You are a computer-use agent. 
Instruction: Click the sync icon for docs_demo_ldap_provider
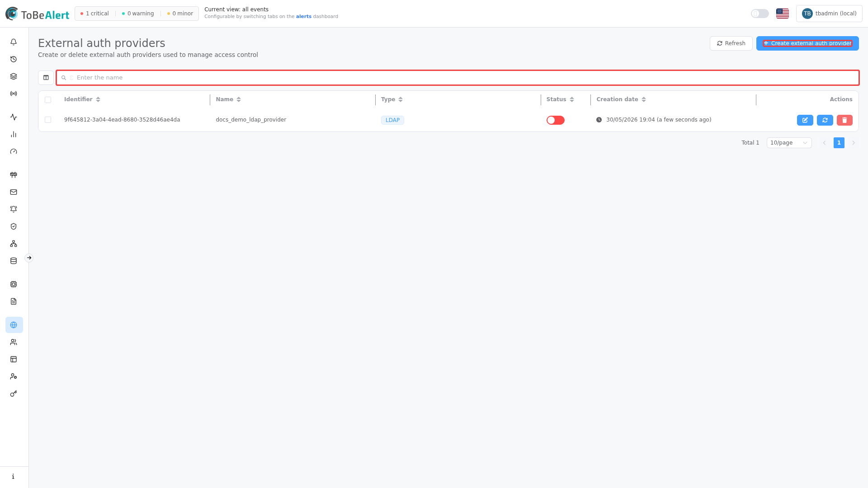pyautogui.click(x=825, y=120)
